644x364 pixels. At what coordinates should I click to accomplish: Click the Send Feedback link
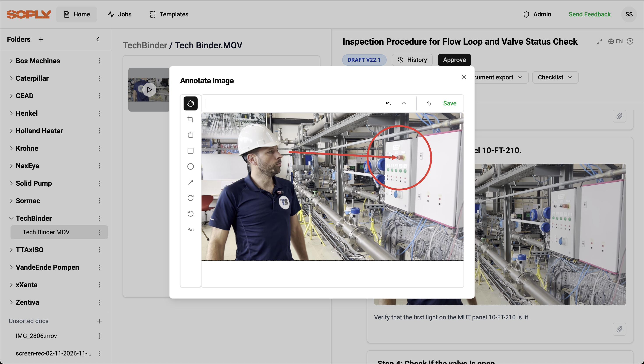tap(589, 14)
